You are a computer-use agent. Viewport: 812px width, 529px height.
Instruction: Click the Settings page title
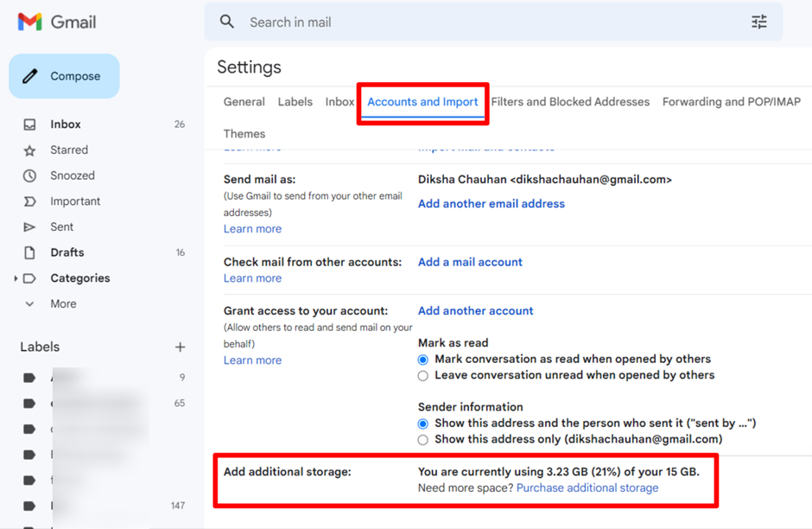click(x=249, y=67)
